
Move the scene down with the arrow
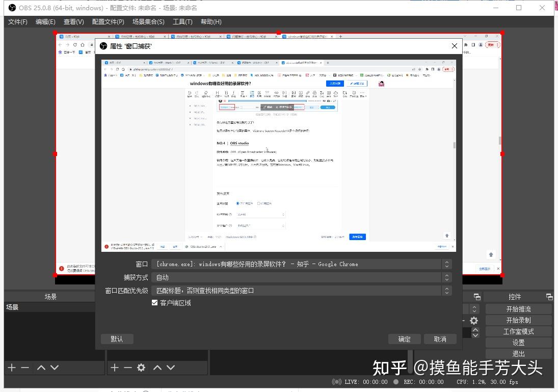[x=55, y=368]
